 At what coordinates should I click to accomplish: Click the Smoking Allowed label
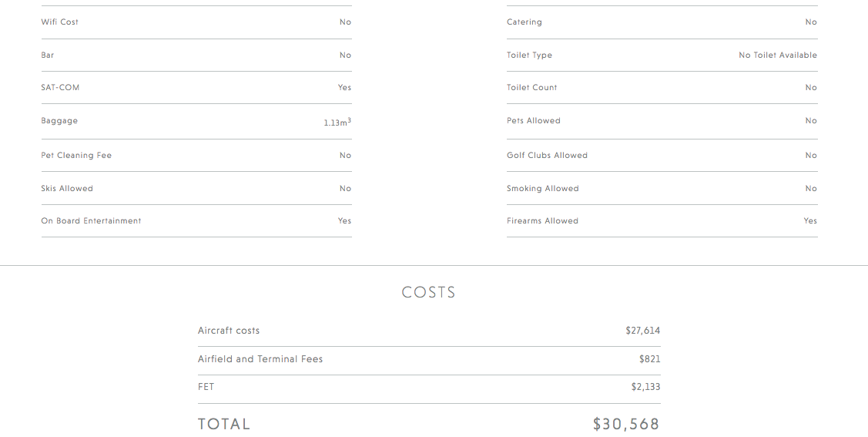[x=542, y=189]
